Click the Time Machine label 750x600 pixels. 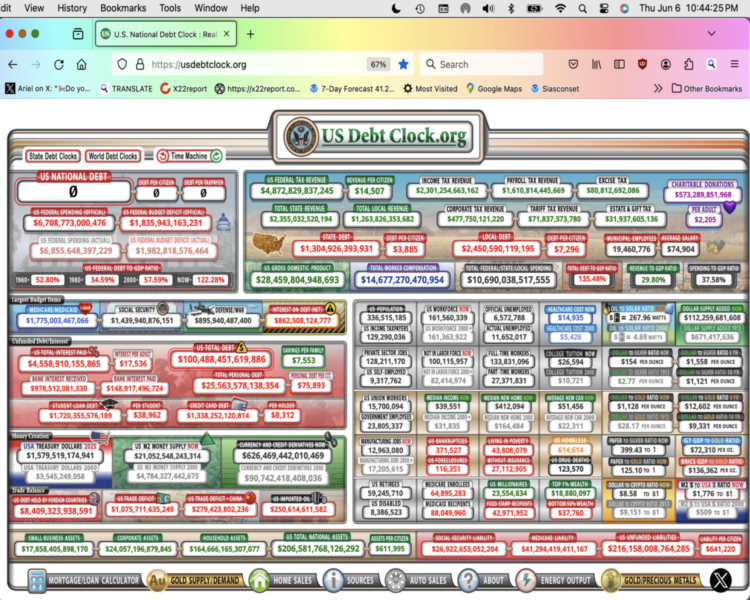pos(189,156)
